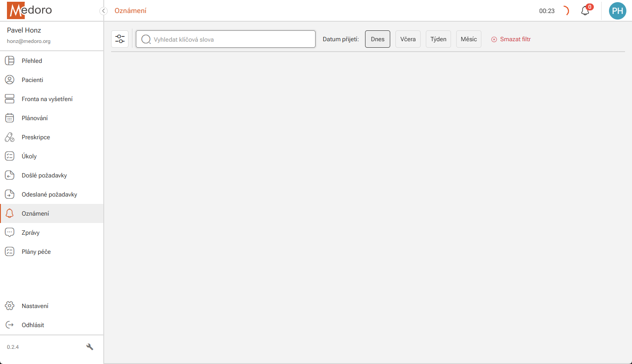This screenshot has height=364, width=632.
Task: Click the Medoro logo
Action: (x=29, y=10)
